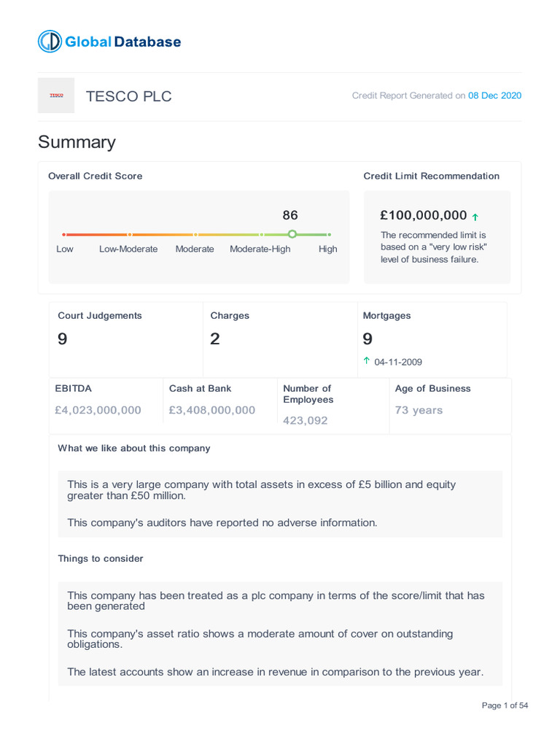Select the Charges count of 2

[215, 338]
